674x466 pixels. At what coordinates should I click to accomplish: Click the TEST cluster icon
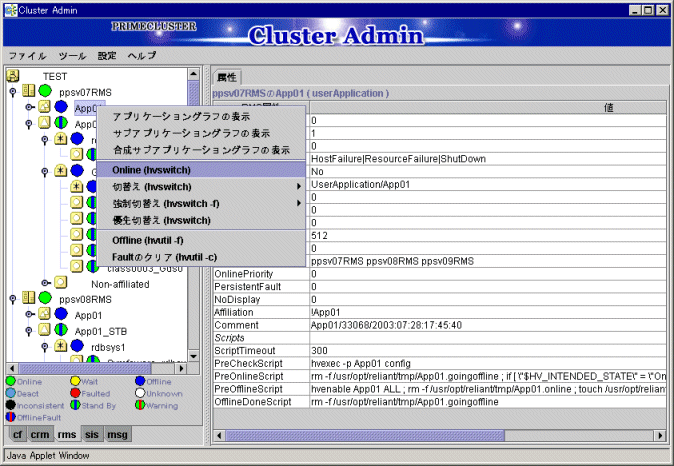13,76
